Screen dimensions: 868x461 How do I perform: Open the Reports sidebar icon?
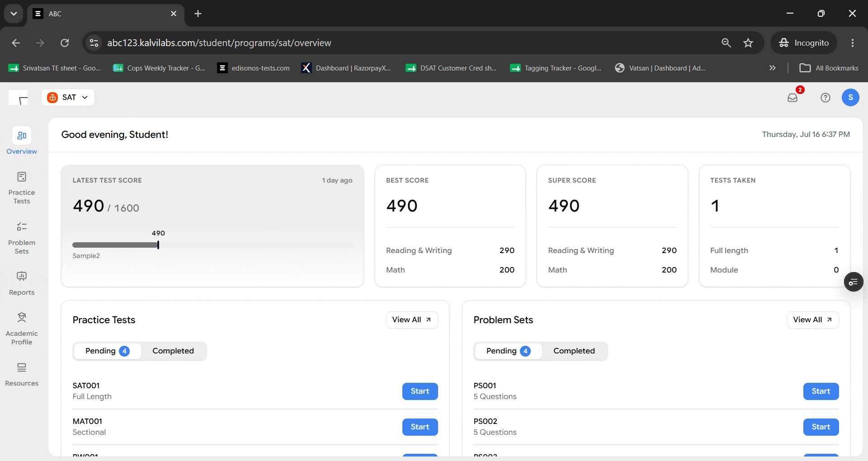(22, 276)
